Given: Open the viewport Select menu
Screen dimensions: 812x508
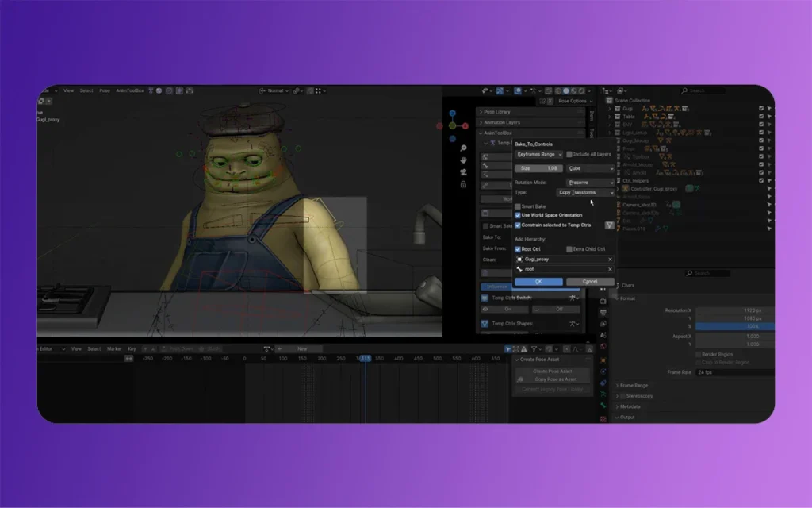Looking at the screenshot, I should (86, 90).
